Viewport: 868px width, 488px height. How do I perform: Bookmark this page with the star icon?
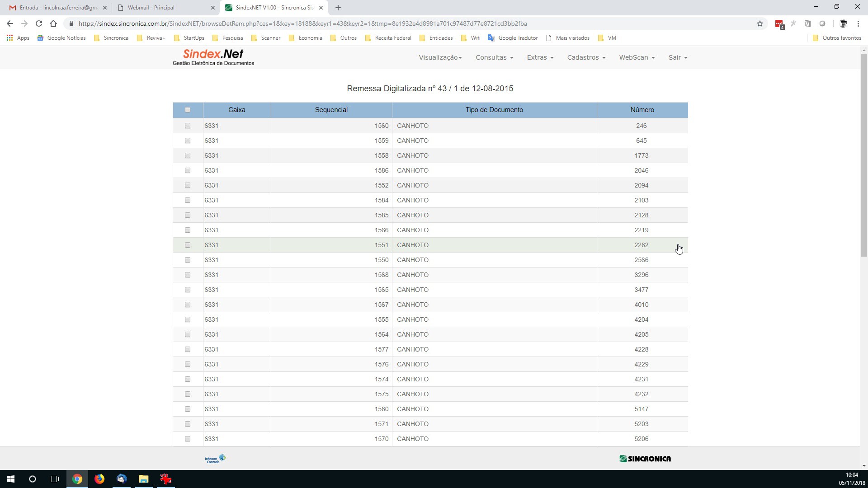[760, 23]
